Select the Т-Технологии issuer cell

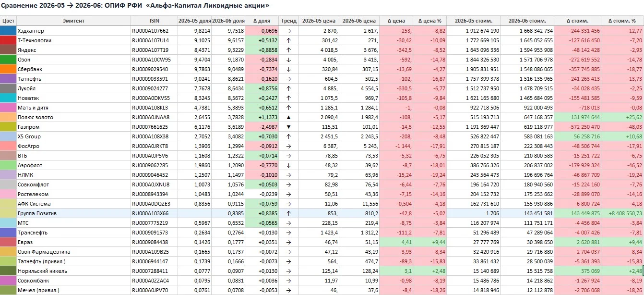(73, 40)
